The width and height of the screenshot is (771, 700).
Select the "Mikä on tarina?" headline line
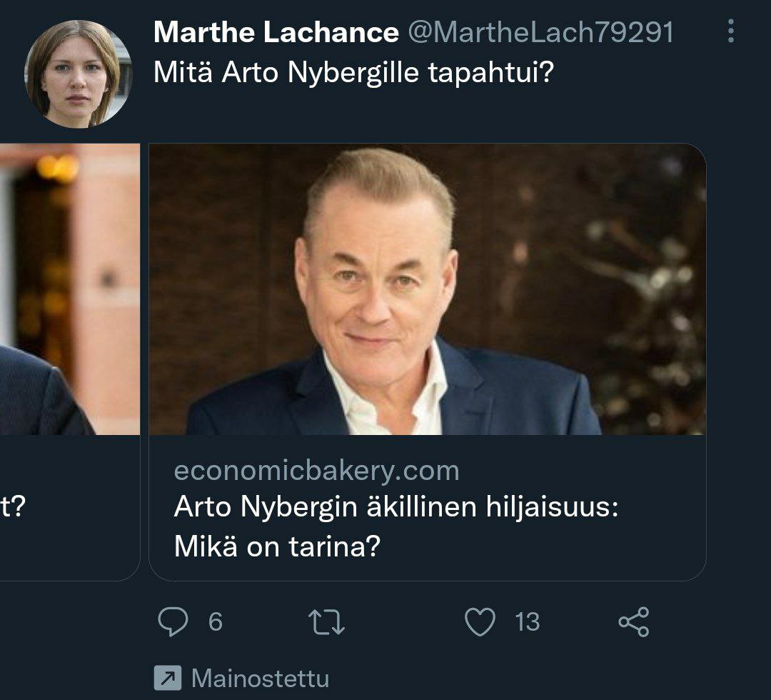[277, 547]
